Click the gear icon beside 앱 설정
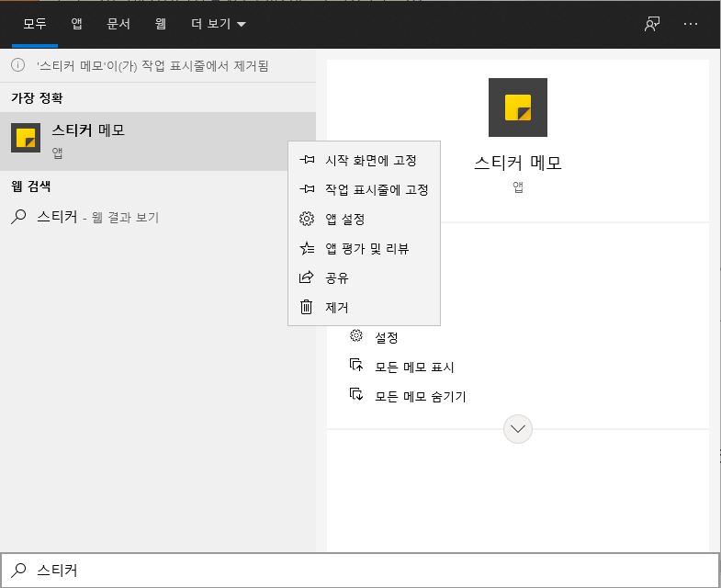The height and width of the screenshot is (588, 721). click(x=307, y=219)
